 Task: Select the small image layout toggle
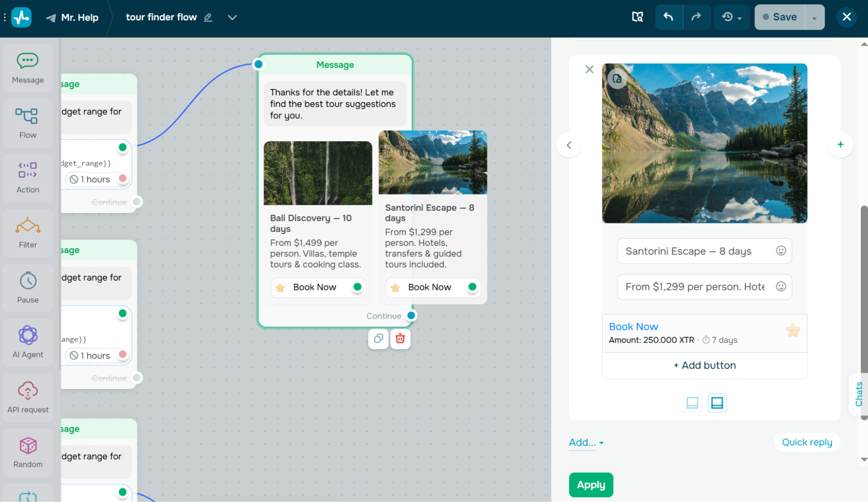692,403
